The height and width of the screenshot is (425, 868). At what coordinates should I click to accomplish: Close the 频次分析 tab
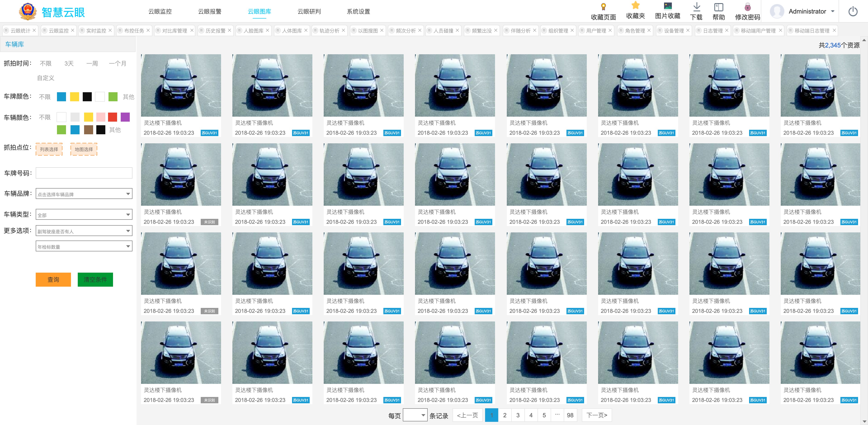420,30
